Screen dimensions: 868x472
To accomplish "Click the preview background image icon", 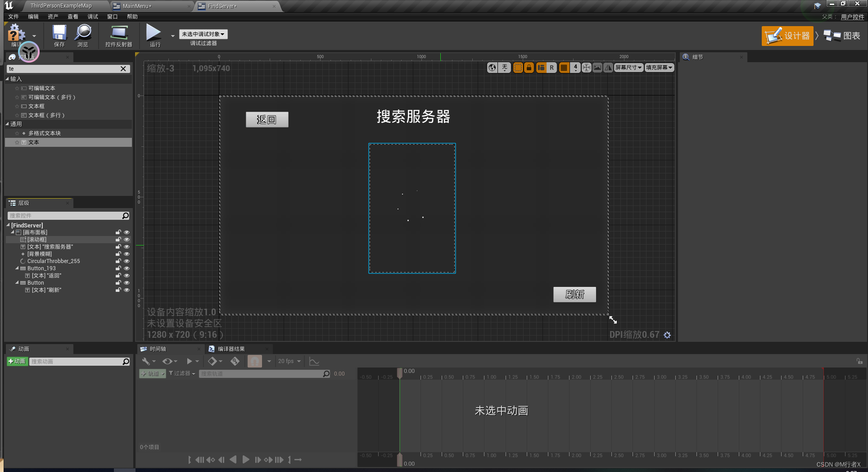I will (x=597, y=68).
